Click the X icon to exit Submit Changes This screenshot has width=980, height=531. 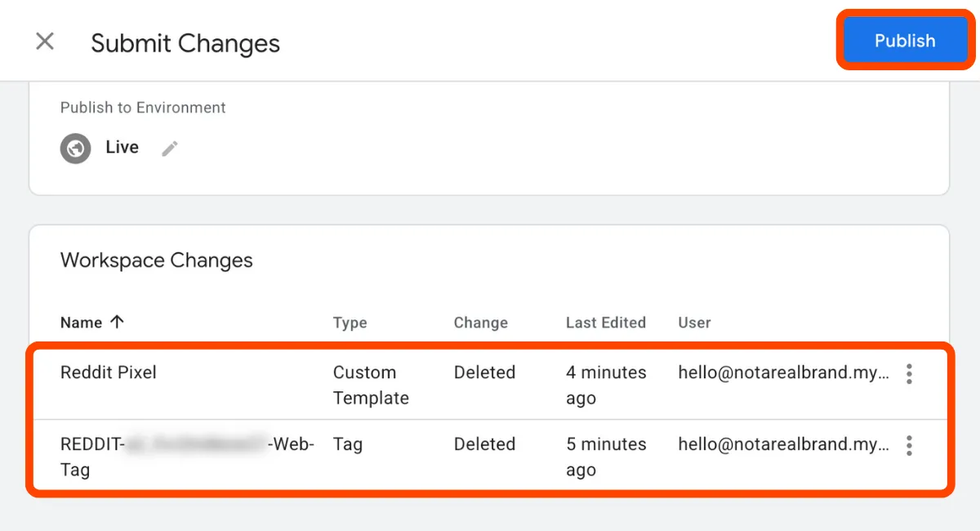tap(45, 41)
